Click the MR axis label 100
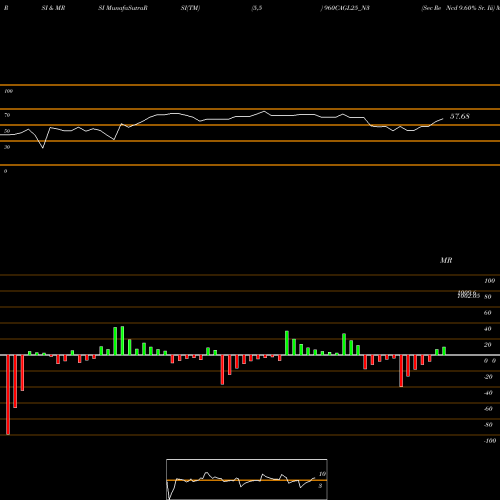This screenshot has width=500, height=500. (x=489, y=281)
